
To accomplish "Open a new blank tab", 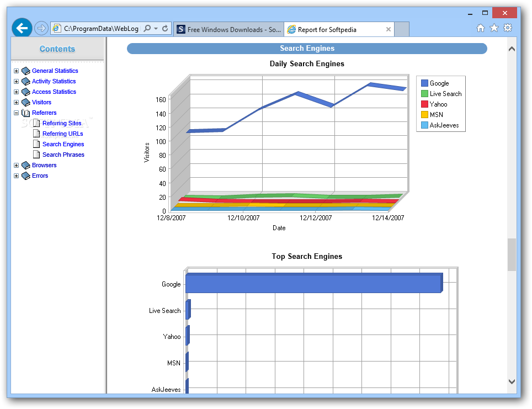I will click(402, 29).
